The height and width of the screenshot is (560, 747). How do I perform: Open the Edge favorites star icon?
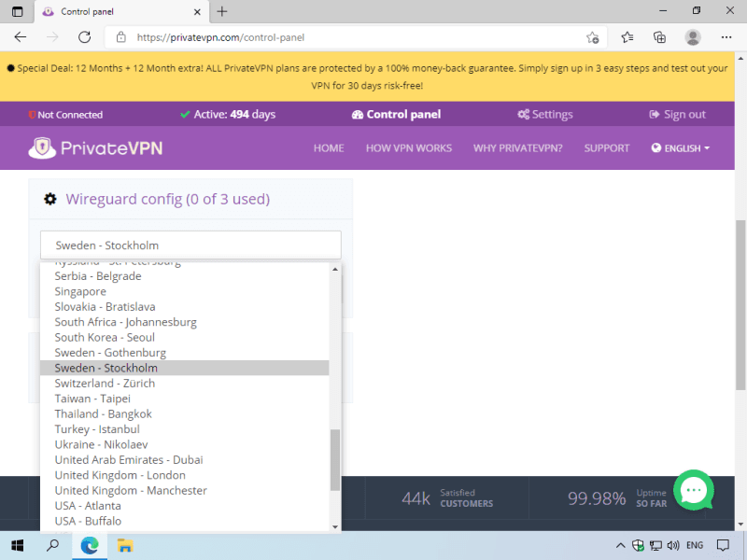(x=627, y=37)
